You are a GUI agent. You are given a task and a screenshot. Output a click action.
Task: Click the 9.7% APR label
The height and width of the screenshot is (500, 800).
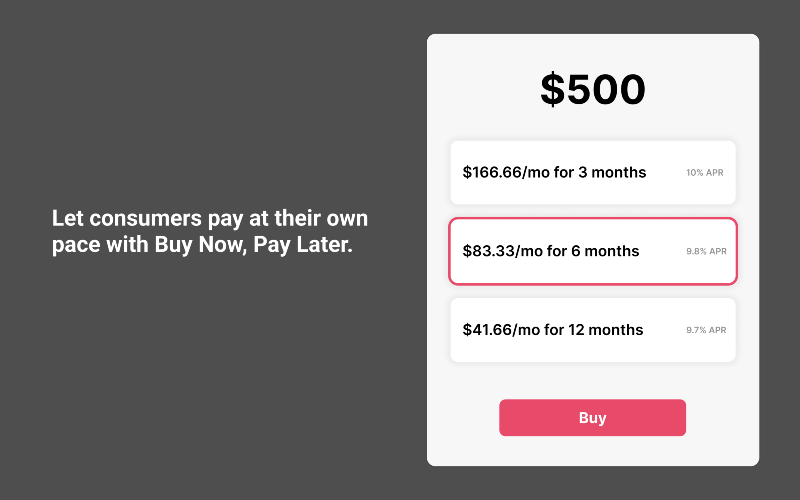coord(705,330)
